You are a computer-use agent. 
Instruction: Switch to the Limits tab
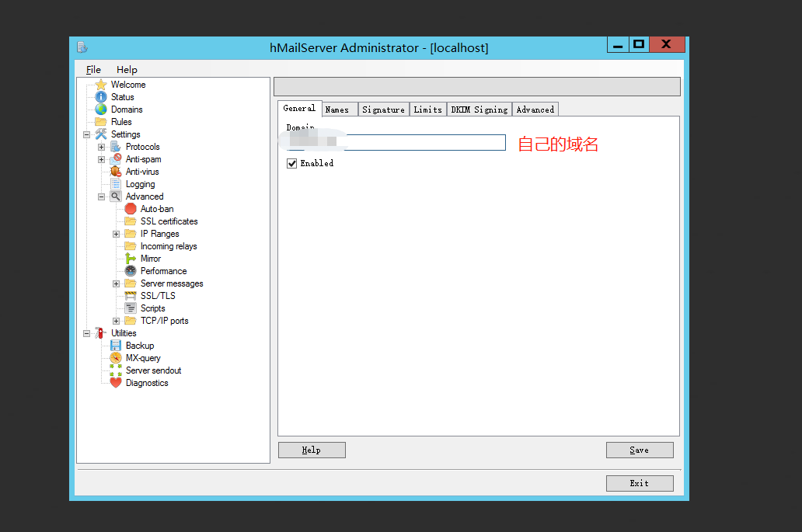pos(427,110)
